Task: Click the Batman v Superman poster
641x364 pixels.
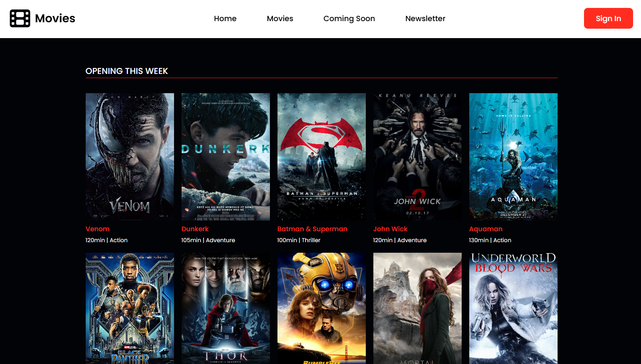Action: [322, 157]
